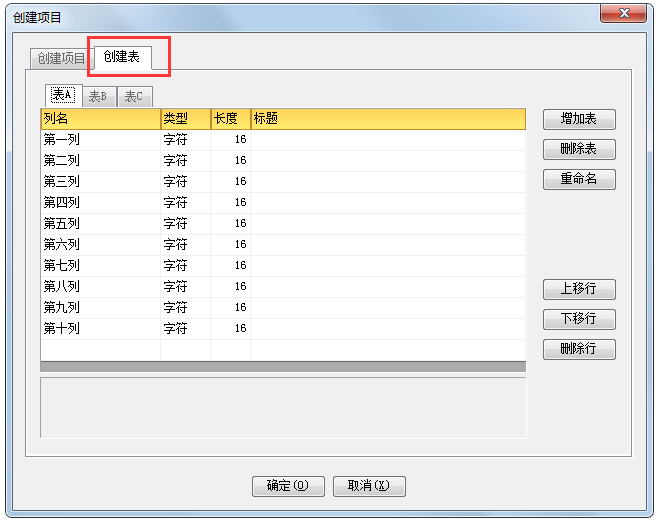The height and width of the screenshot is (522, 658).
Task: Delete row using 删除行 button
Action: [x=579, y=349]
